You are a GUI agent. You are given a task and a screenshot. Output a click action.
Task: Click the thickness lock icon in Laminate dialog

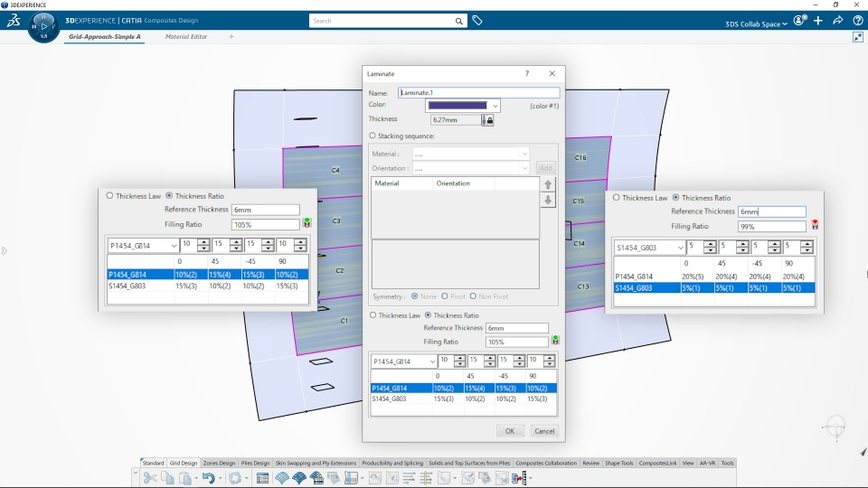487,120
